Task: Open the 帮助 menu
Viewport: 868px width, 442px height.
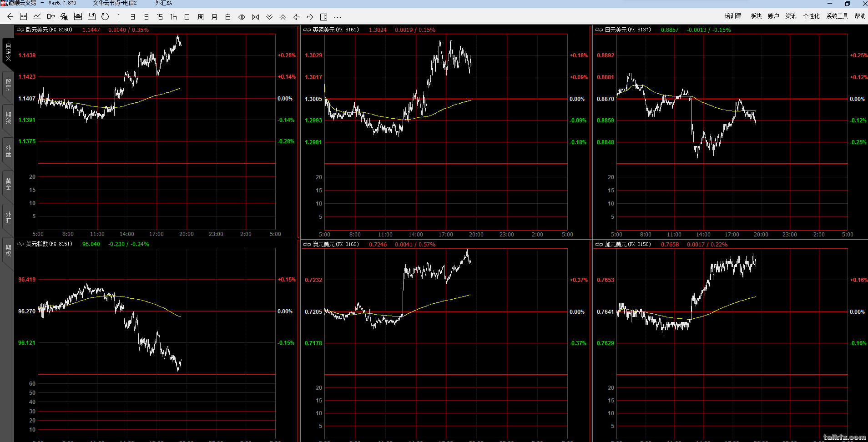Action: [860, 16]
